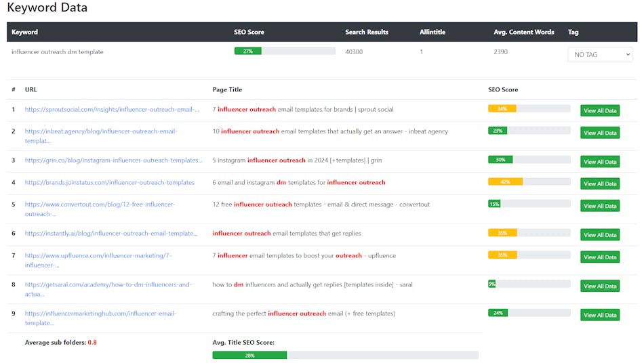
Task: Open the grin.co instagram templates link
Action: (x=113, y=161)
